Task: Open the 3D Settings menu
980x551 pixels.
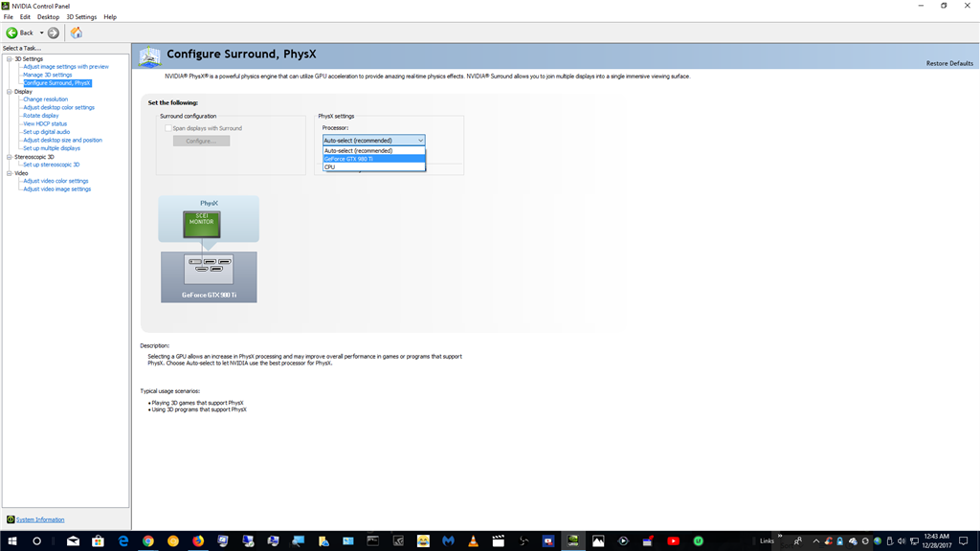Action: [81, 17]
